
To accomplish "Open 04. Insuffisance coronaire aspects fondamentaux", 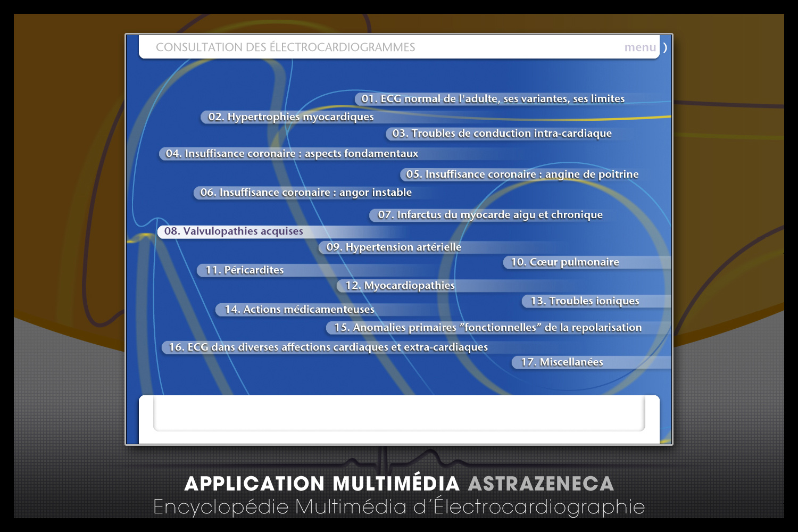I will tap(292, 154).
